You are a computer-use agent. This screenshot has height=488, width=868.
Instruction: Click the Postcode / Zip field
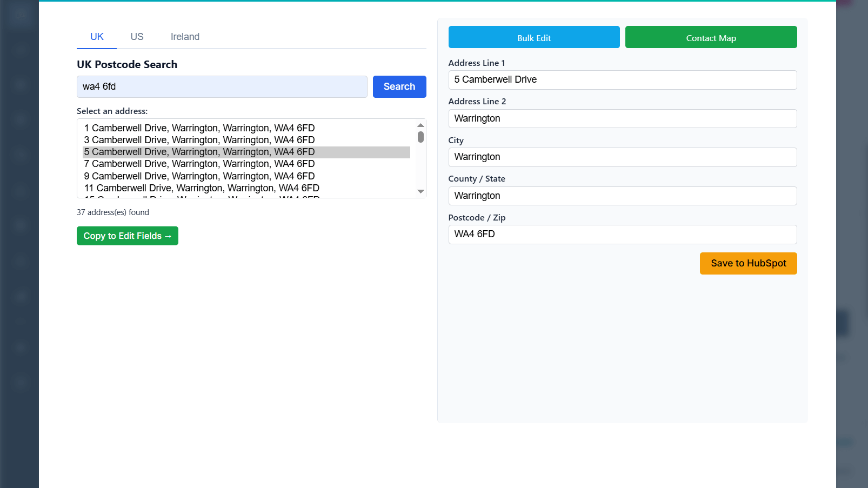(622, 234)
